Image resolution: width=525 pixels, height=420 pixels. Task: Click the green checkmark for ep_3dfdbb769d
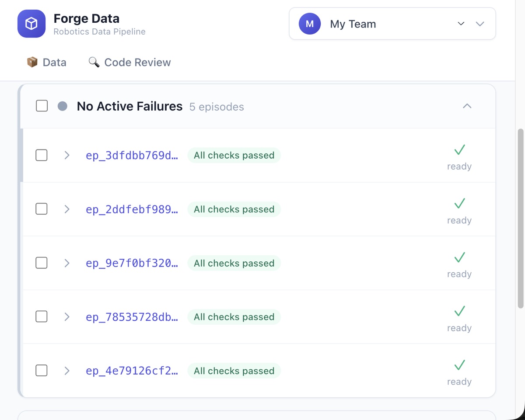(x=459, y=150)
